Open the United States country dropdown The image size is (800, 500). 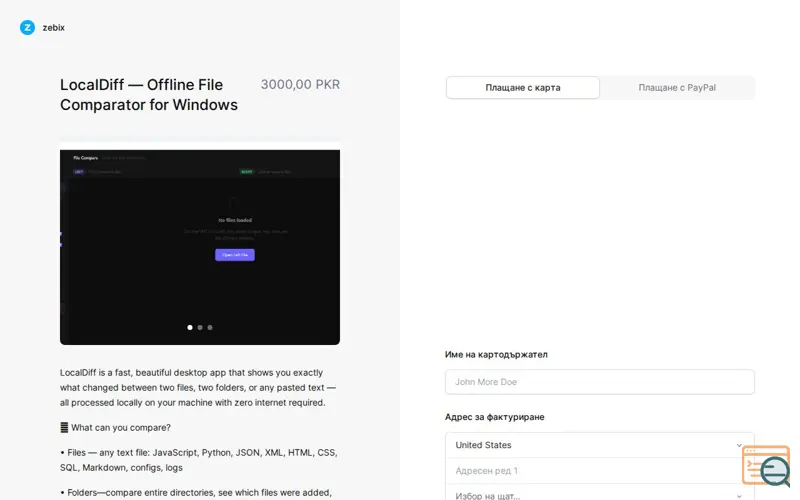pyautogui.click(x=599, y=445)
